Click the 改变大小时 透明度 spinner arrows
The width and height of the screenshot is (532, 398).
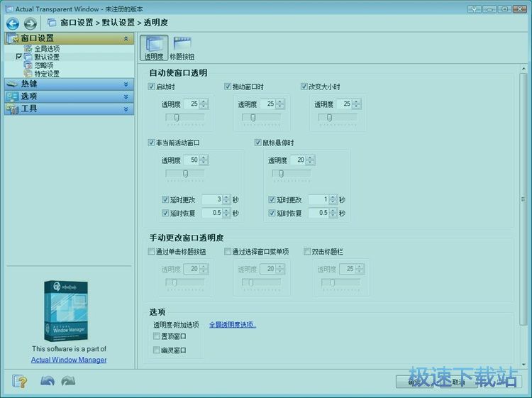356,104
